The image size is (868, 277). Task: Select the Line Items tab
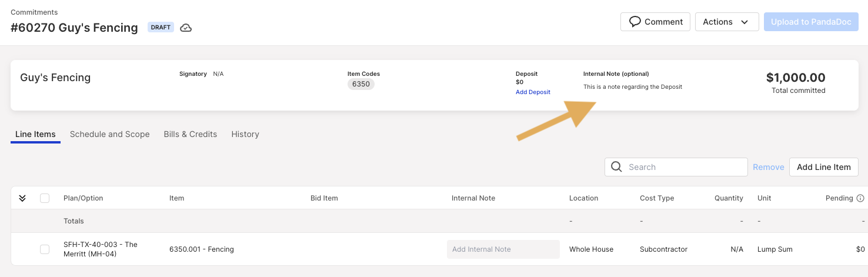coord(35,134)
